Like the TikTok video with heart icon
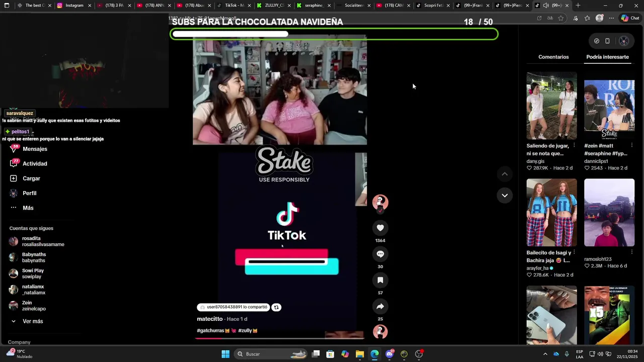Viewport: 644px width, 362px height. pos(380,228)
